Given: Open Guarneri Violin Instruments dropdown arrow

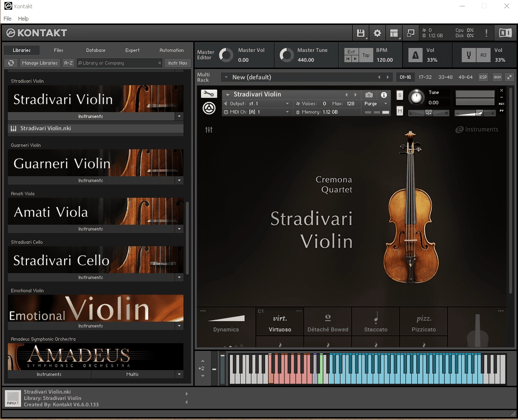Looking at the screenshot, I should pos(179,180).
